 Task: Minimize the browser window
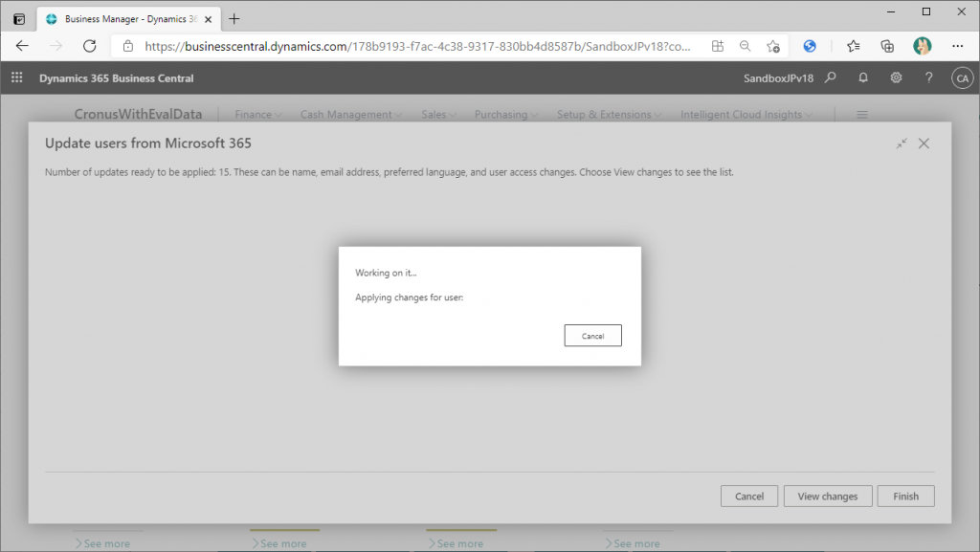coord(891,11)
